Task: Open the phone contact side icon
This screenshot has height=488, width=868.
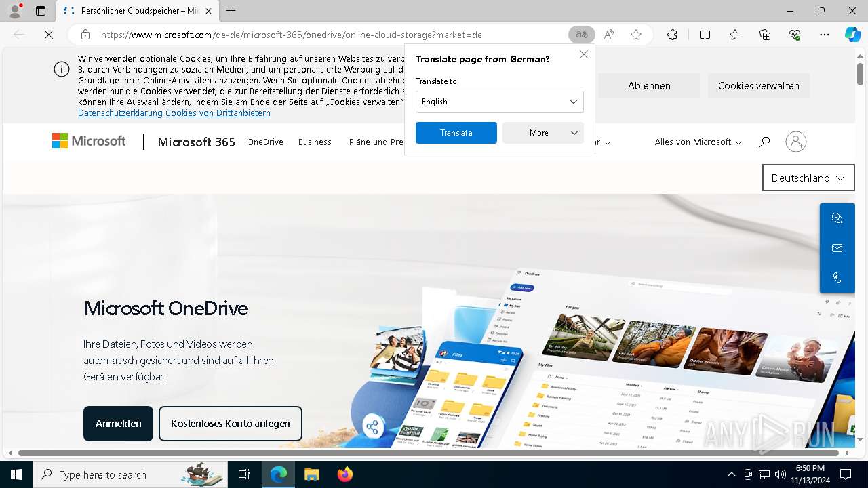Action: pos(837,278)
